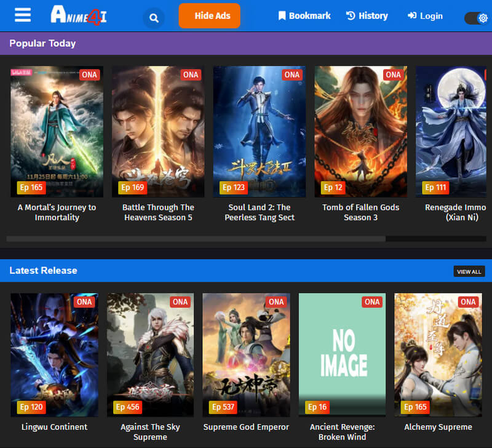Click the Ep 169 badge on Battle Through The Heavens

click(x=132, y=188)
